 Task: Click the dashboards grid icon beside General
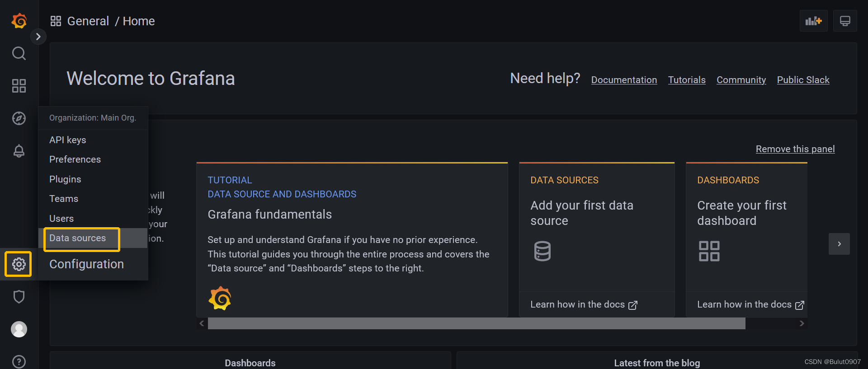coord(56,21)
